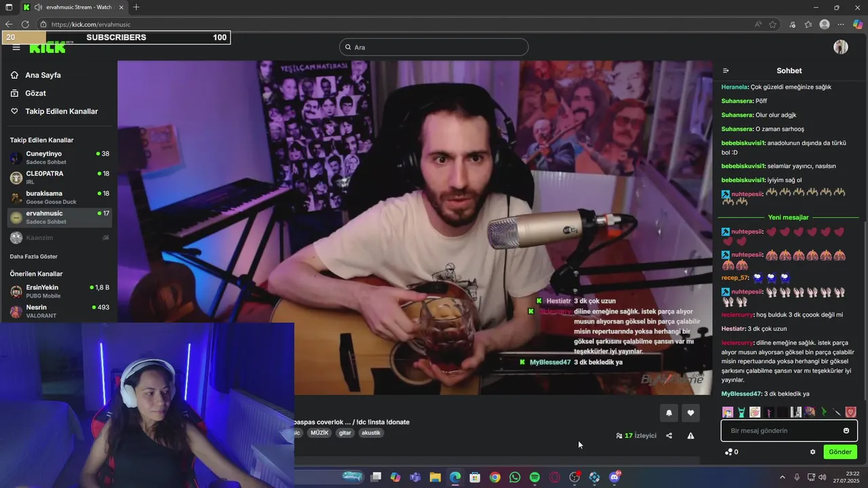Click the report warning triangle icon
Image resolution: width=868 pixels, height=488 pixels.
[x=690, y=436]
